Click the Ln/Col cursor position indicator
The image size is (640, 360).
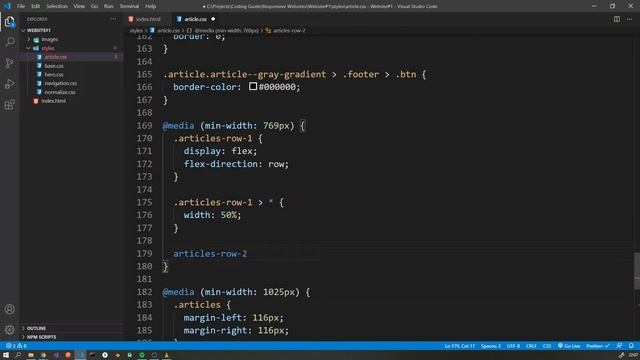(x=460, y=346)
